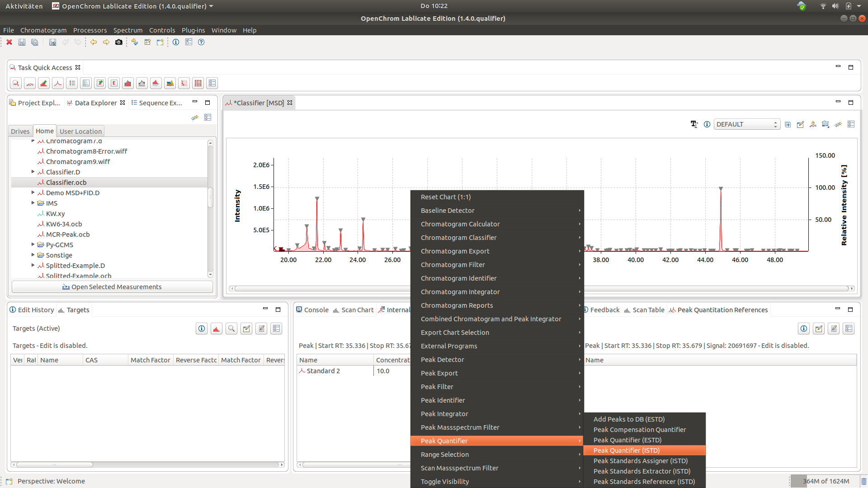The width and height of the screenshot is (868, 488).
Task: Open OpenChrom app menu dropdown in top bar
Action: [x=132, y=6]
